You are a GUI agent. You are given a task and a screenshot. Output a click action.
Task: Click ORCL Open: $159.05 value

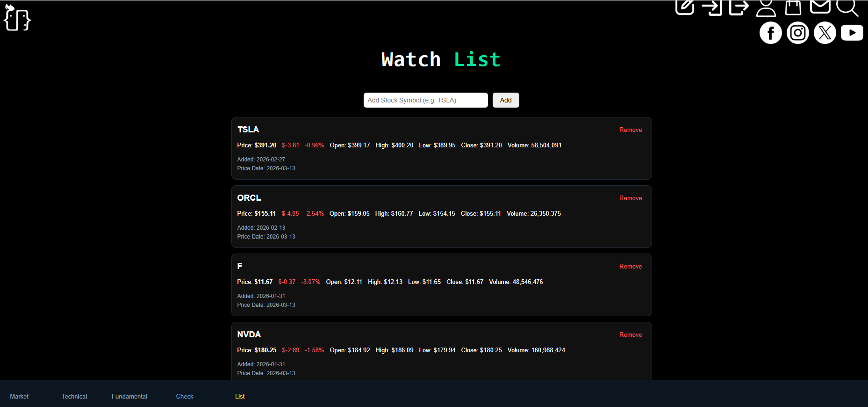point(350,214)
